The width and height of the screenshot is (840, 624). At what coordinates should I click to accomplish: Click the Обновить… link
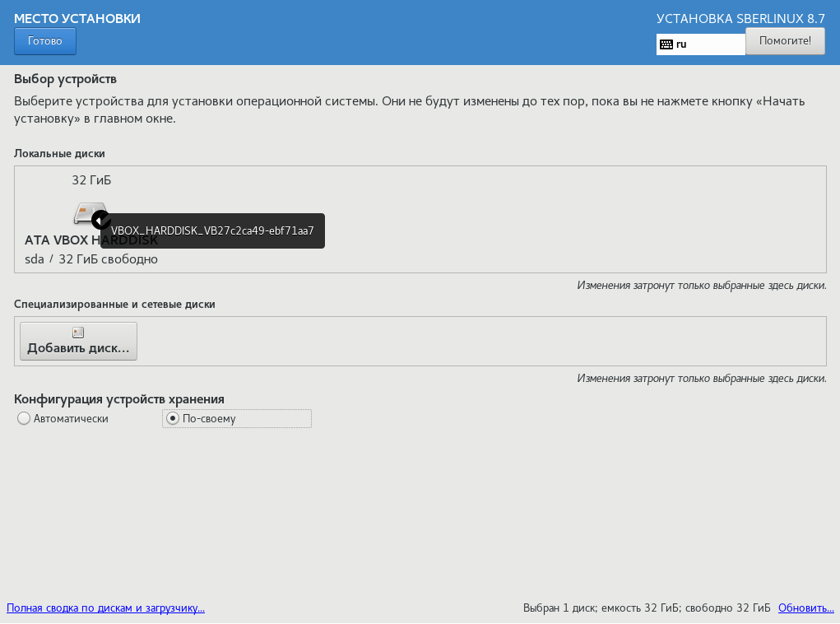pos(805,608)
